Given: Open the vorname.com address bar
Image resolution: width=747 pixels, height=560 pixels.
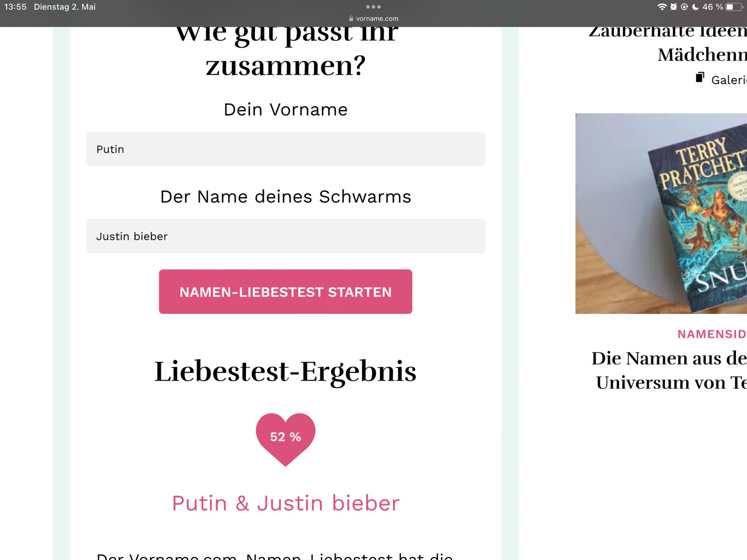Looking at the screenshot, I should click(373, 18).
